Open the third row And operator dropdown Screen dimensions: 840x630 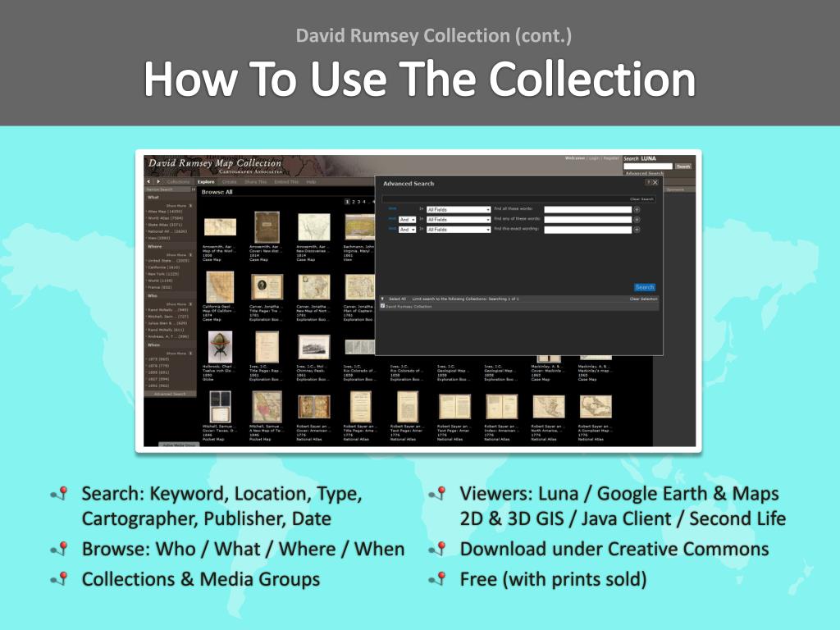coord(407,230)
